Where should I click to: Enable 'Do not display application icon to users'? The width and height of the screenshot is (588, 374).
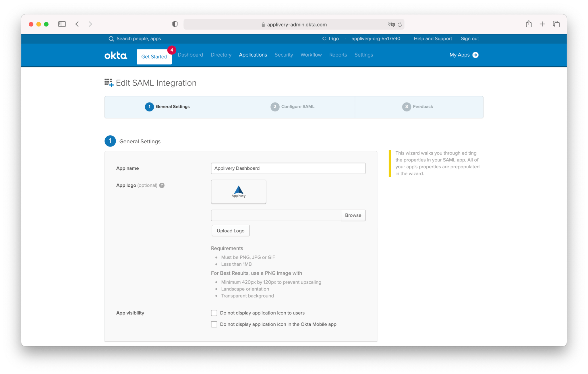[214, 313]
